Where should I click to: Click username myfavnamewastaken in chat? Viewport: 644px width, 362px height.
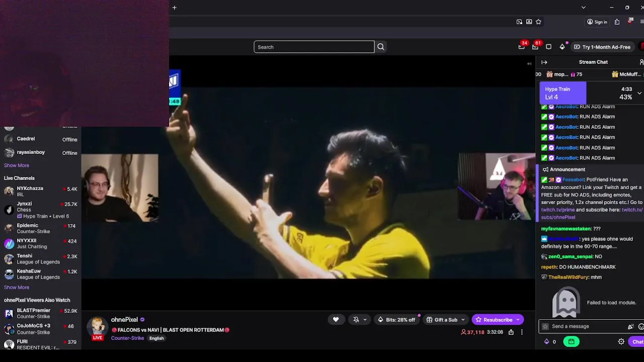(x=566, y=229)
